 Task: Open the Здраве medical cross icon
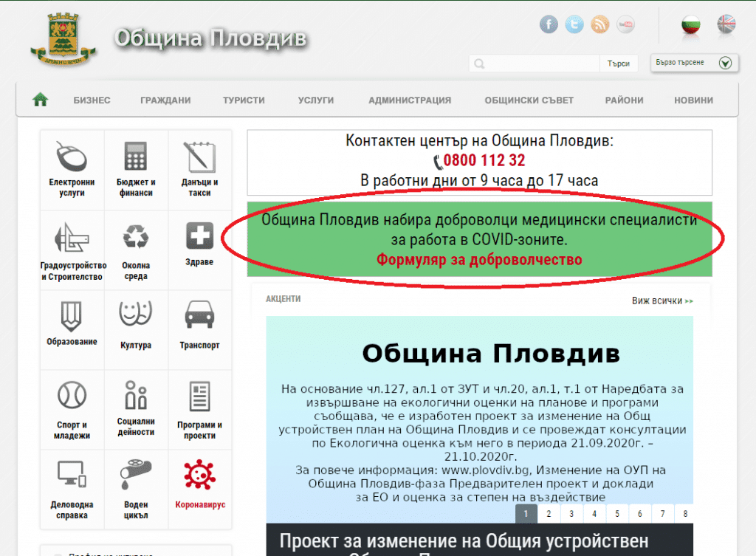(199, 236)
